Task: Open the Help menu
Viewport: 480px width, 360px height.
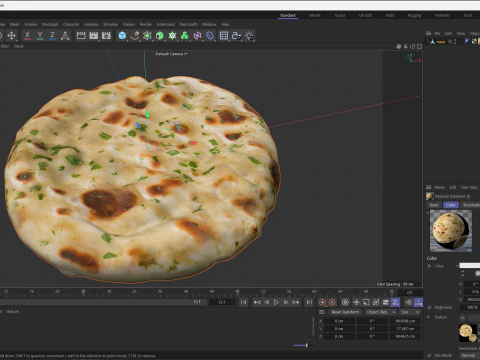Action: [x=225, y=24]
